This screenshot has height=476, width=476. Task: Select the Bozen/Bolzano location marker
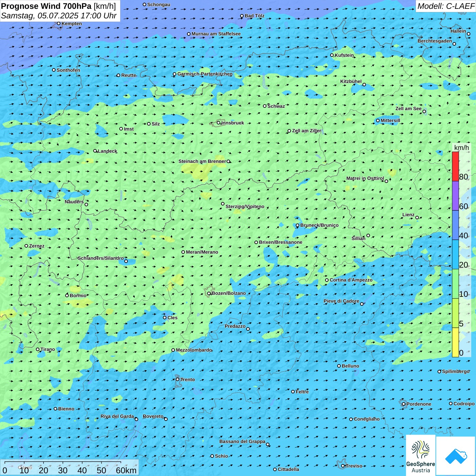point(209,293)
